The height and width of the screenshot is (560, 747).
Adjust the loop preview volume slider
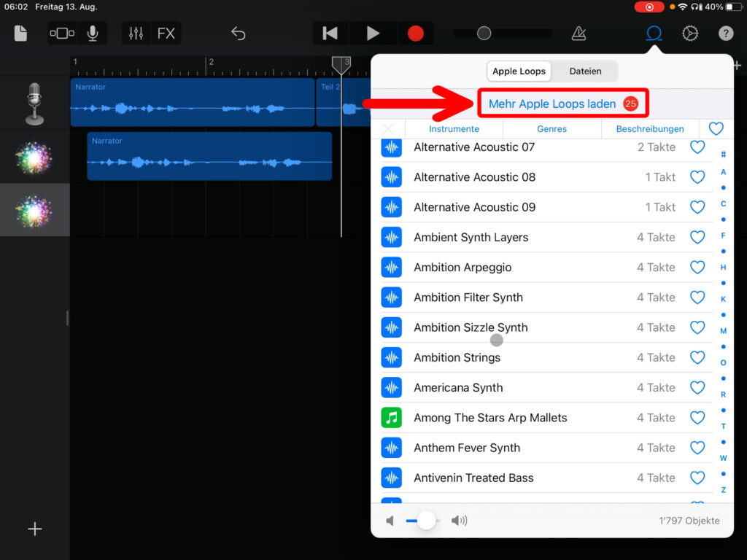(x=426, y=521)
